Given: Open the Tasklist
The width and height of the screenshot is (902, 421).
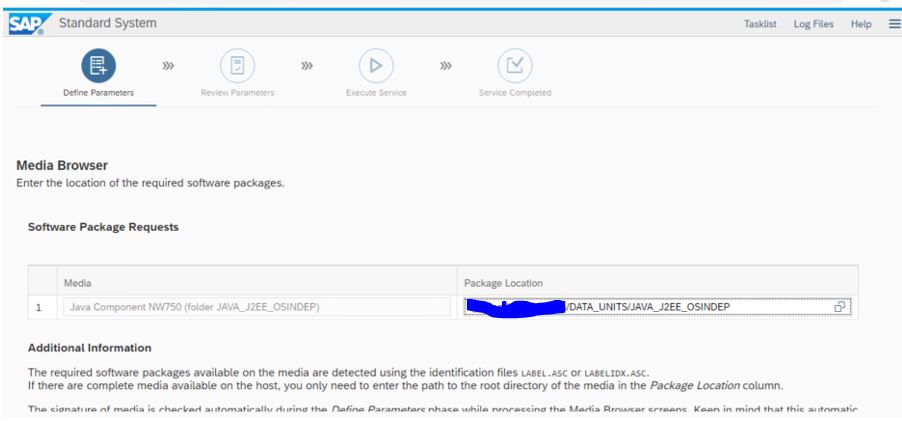Looking at the screenshot, I should click(x=760, y=24).
